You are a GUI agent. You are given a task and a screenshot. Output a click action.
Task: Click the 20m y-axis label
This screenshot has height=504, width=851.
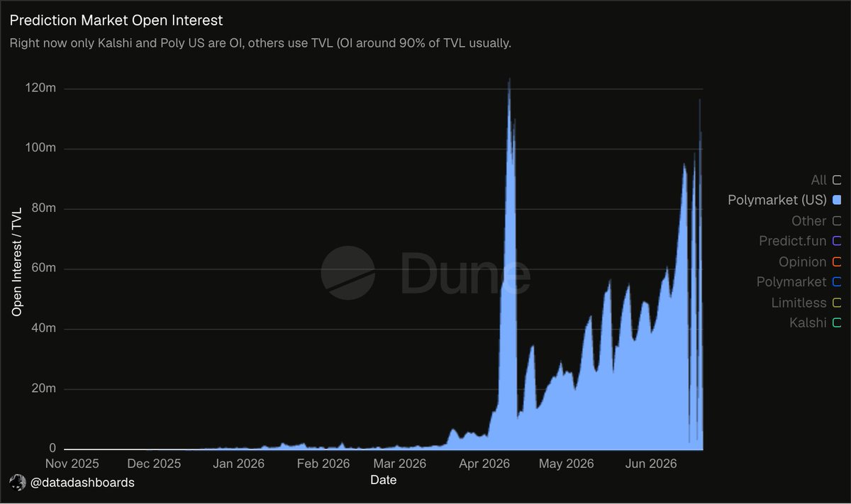tap(43, 389)
